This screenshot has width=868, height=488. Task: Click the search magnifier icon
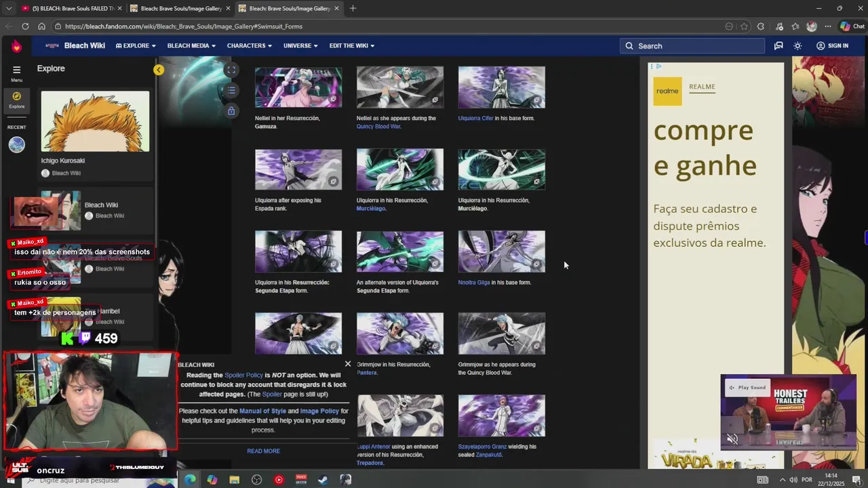click(629, 46)
